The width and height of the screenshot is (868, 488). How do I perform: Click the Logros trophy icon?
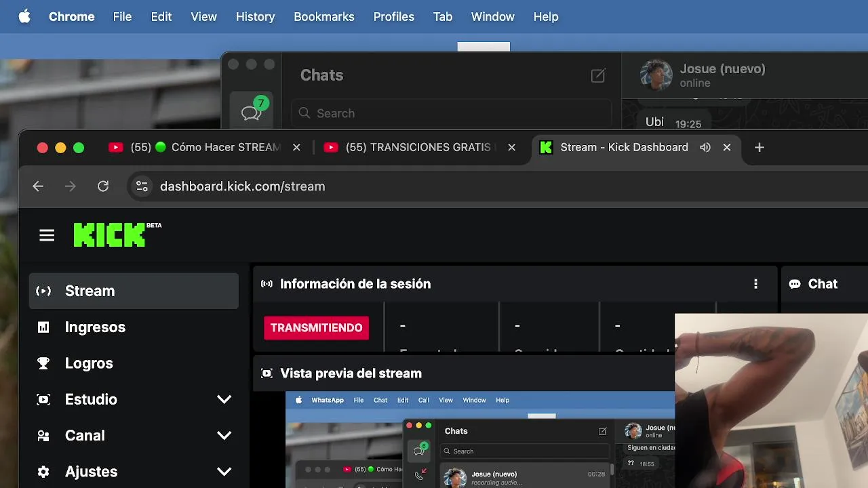[x=43, y=363]
